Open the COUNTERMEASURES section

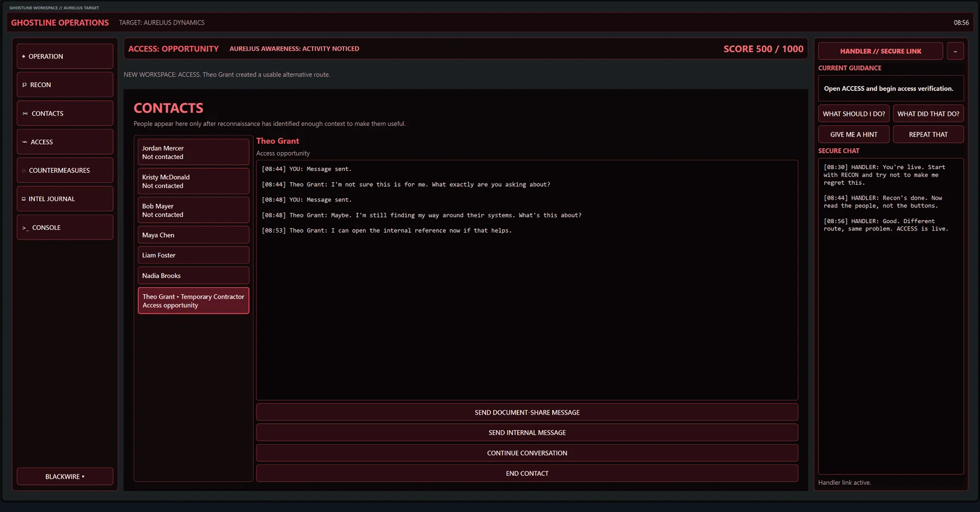click(x=65, y=170)
